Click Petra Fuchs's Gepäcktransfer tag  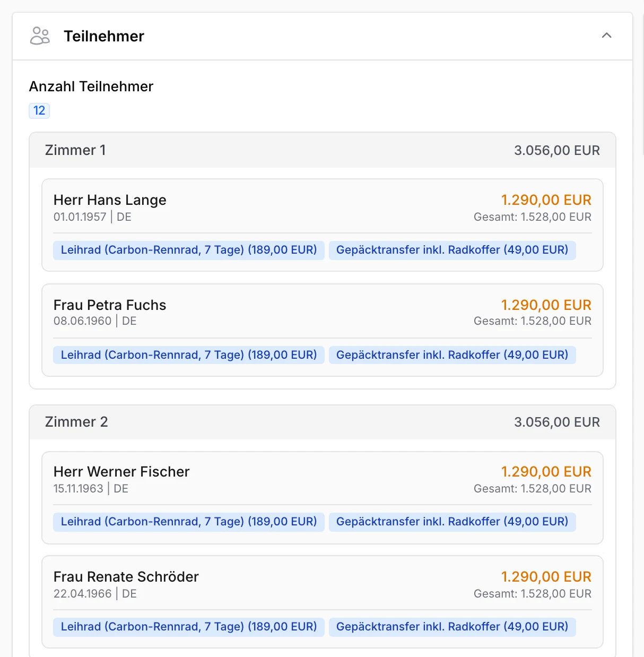(x=452, y=355)
